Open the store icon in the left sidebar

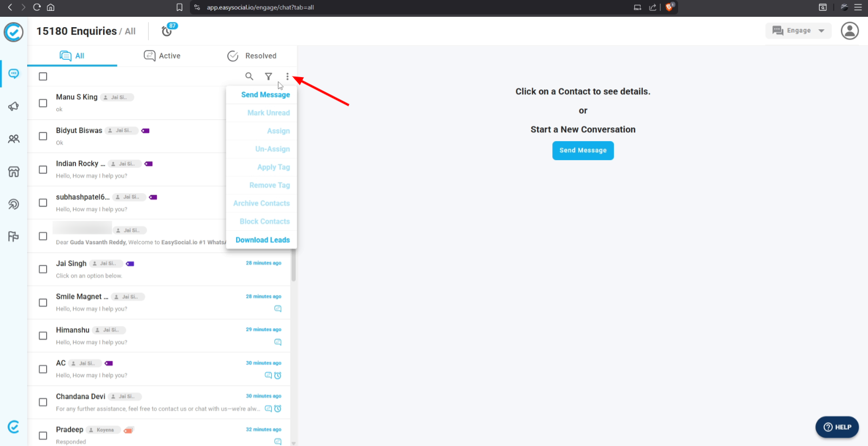tap(14, 171)
